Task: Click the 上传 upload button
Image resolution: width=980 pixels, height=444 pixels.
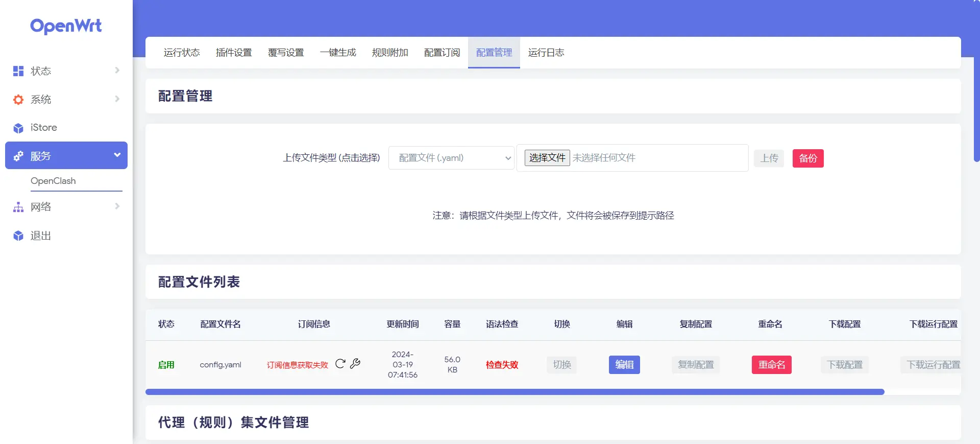Action: 769,158
